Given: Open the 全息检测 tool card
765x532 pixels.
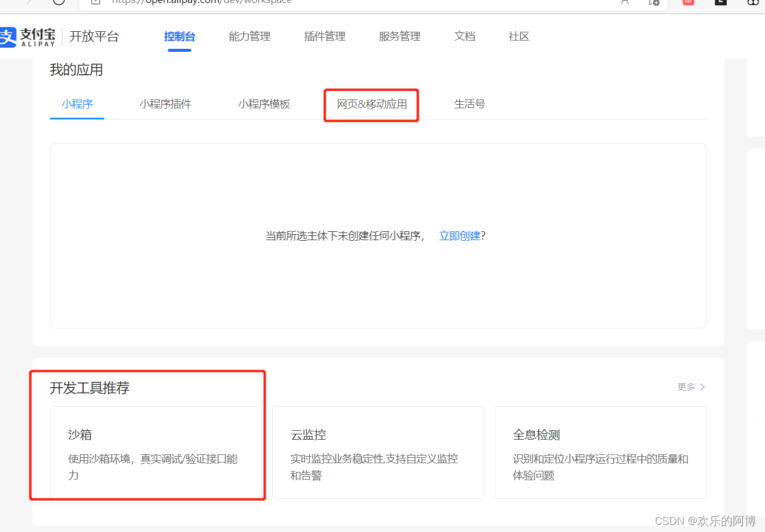Looking at the screenshot, I should pos(600,452).
